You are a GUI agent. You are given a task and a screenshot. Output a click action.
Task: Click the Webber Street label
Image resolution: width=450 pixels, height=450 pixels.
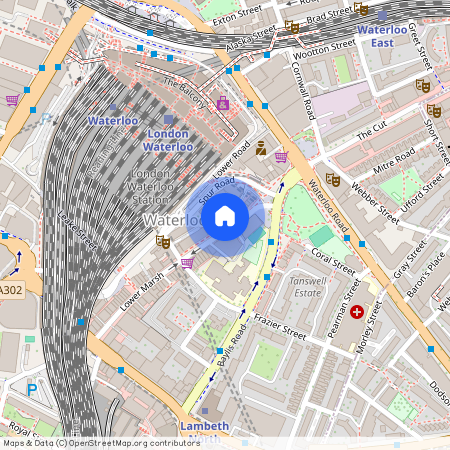click(x=375, y=203)
